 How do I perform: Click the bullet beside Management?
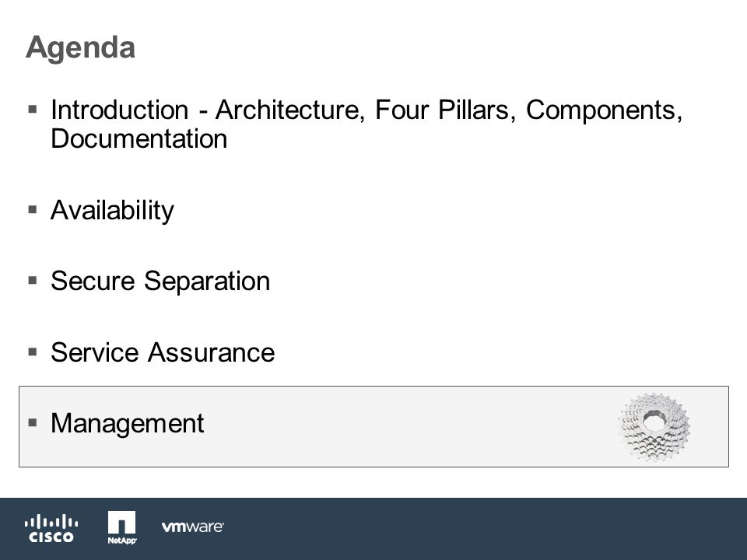point(33,422)
